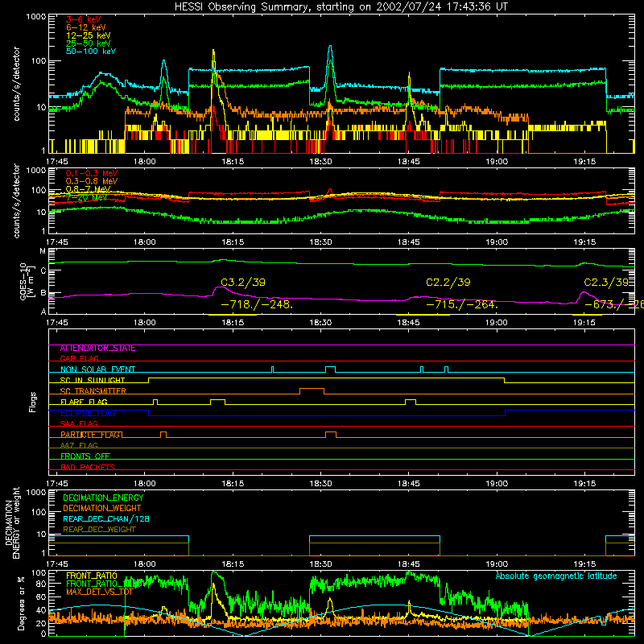Click the -718./-248. position label
644x644 pixels.
[257, 305]
